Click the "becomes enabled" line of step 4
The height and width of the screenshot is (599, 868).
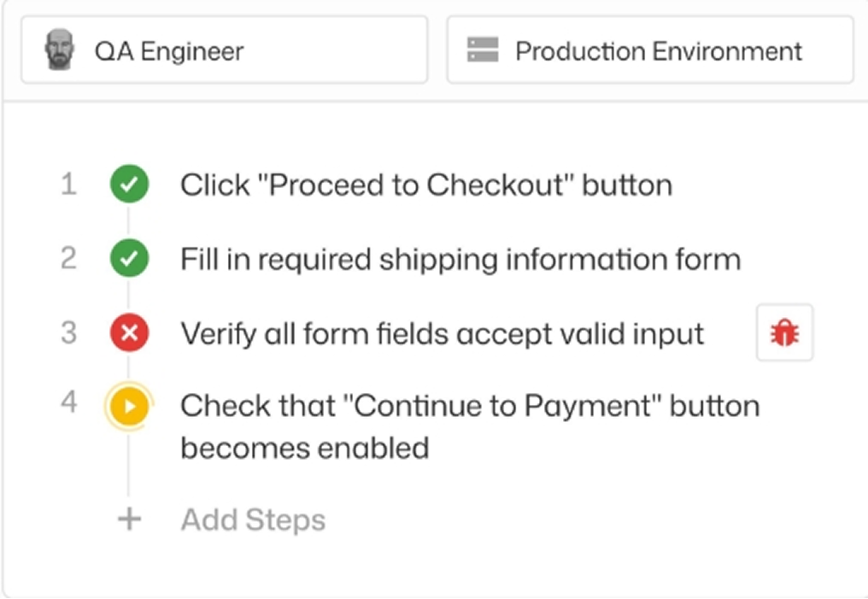tap(304, 448)
